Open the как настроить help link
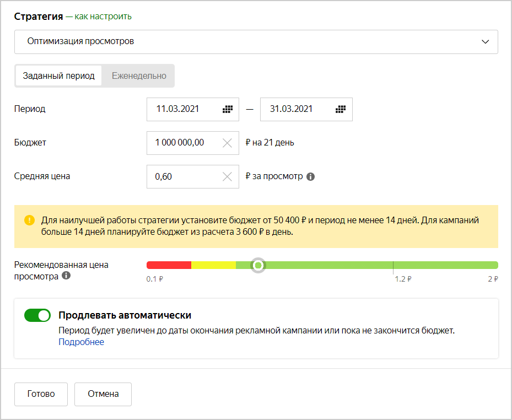 [x=102, y=17]
